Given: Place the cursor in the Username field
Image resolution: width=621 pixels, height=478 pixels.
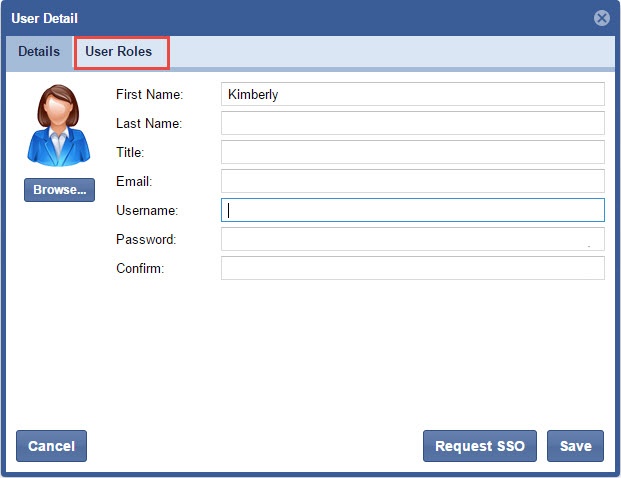Looking at the screenshot, I should (412, 210).
